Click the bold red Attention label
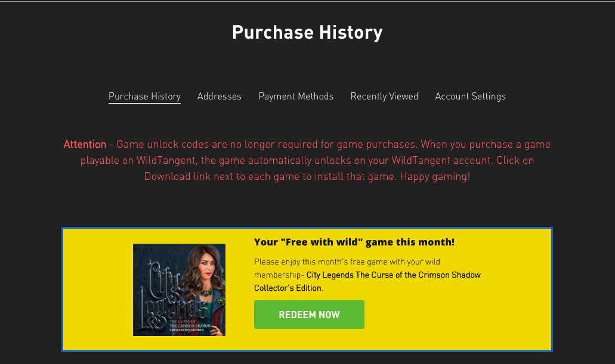615x364 pixels. (x=85, y=144)
